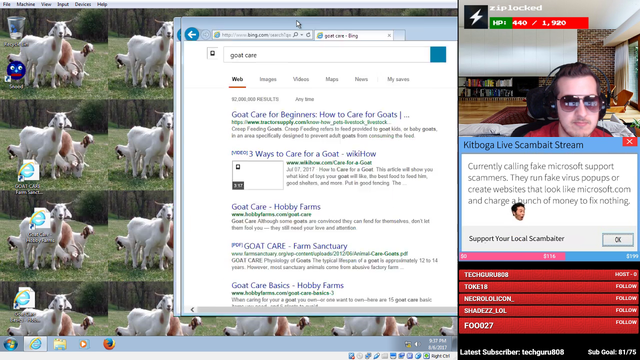This screenshot has height=360, width=640.
Task: Open the Devices menu
Action: 83,4
